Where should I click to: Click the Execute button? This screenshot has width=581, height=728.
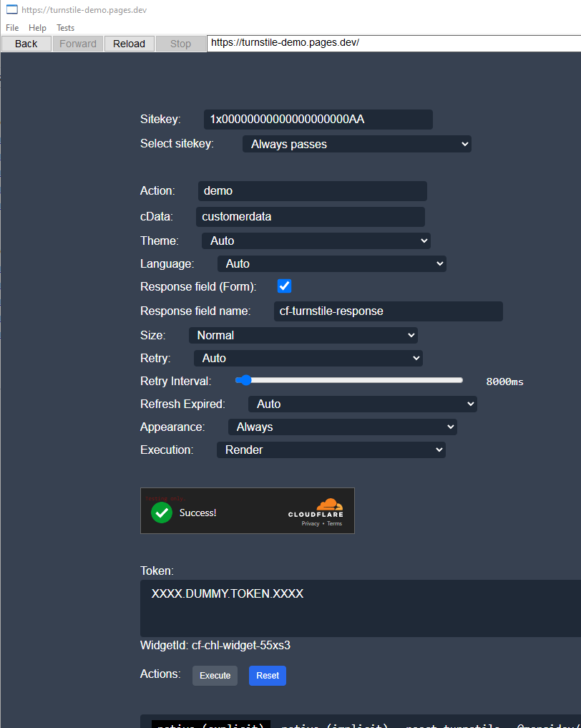(x=215, y=675)
